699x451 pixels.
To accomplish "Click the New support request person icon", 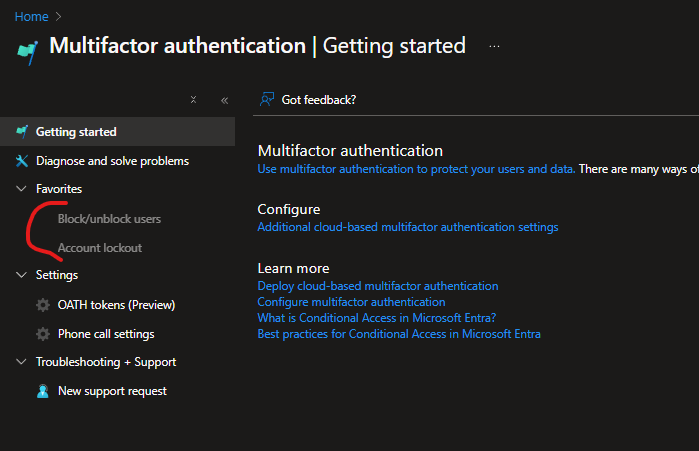I will coord(43,391).
